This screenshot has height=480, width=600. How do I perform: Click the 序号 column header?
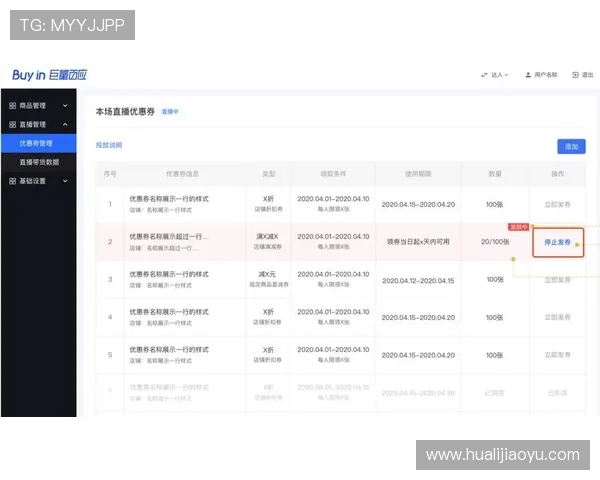point(110,174)
